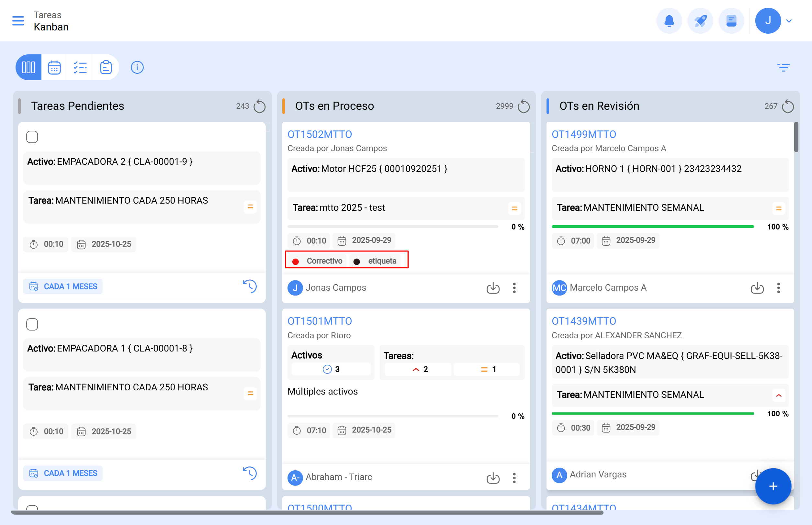Screen dimensions: 812x525
Task: Refresh the OTs en Proceso column
Action: (x=524, y=106)
